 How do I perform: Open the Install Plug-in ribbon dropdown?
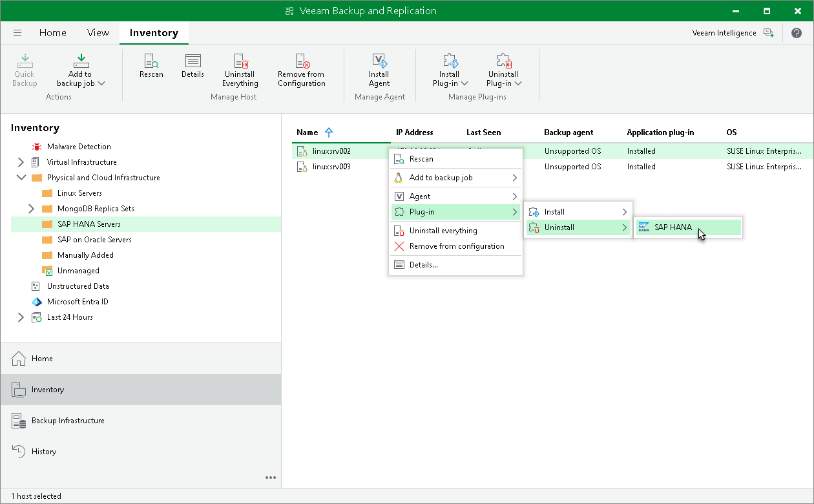pyautogui.click(x=450, y=70)
